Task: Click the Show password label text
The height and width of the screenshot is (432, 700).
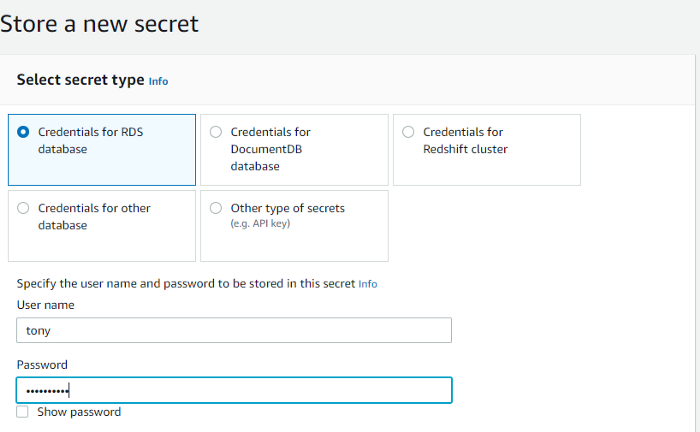Action: (x=79, y=412)
